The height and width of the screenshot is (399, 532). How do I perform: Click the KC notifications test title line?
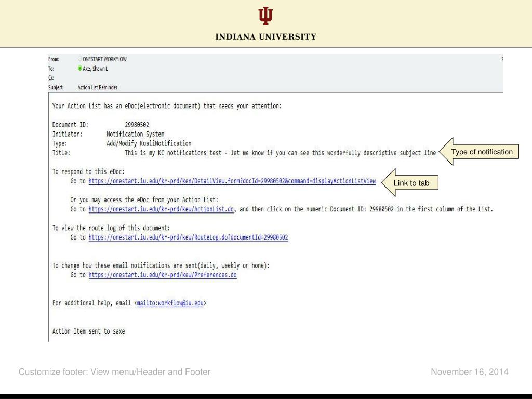click(x=280, y=153)
